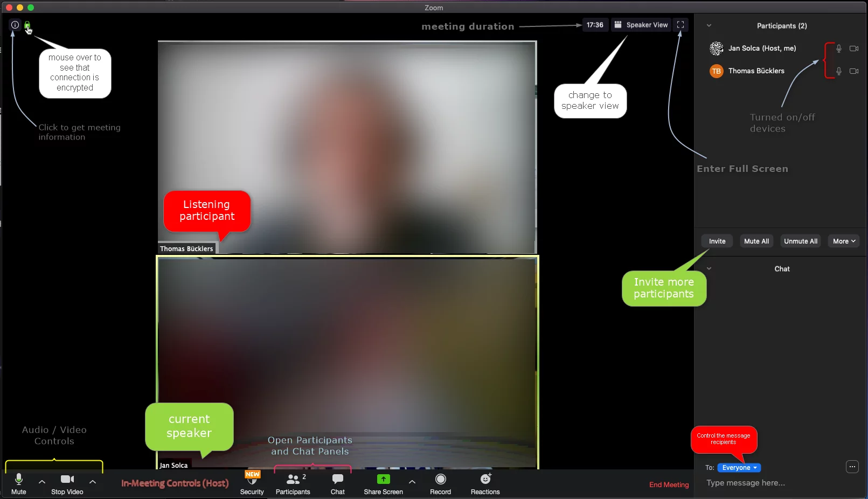Expand audio options arrow beside Mute
The width and height of the screenshot is (868, 499).
pyautogui.click(x=42, y=482)
